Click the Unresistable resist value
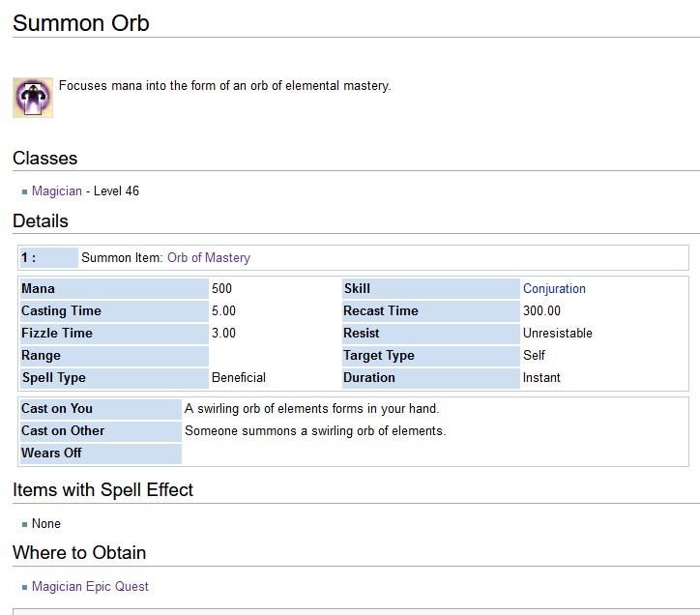 [558, 334]
